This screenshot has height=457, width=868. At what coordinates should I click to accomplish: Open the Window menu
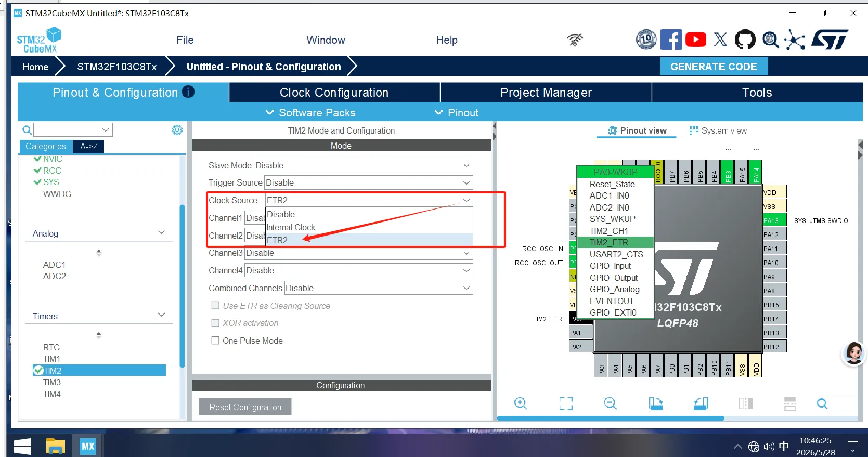tap(326, 40)
